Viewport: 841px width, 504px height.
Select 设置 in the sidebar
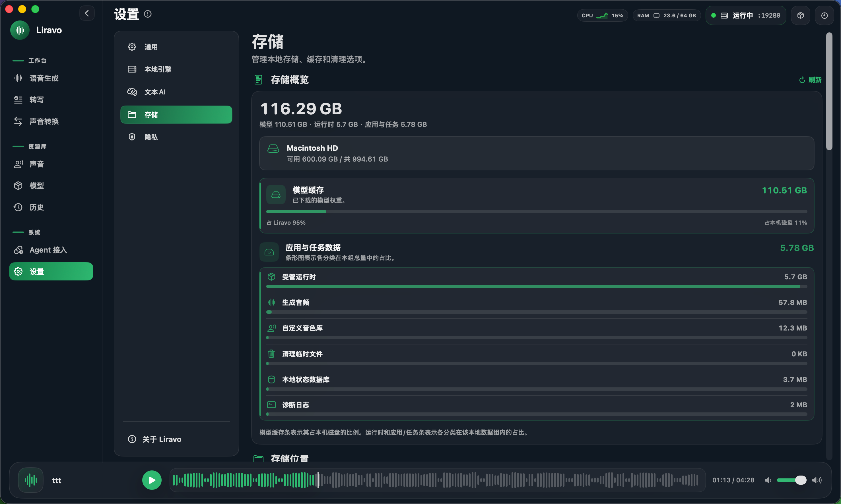pos(51,271)
